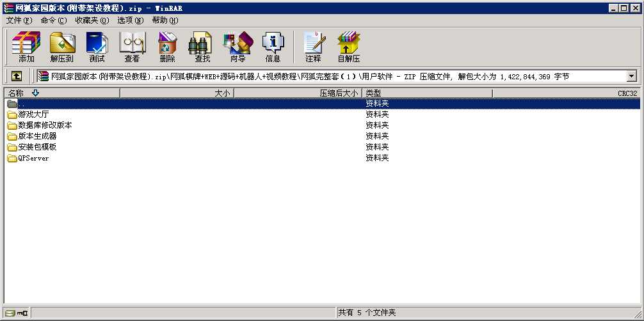Sort by 压缩后大小 column header
The image size is (644, 321).
coord(298,93)
